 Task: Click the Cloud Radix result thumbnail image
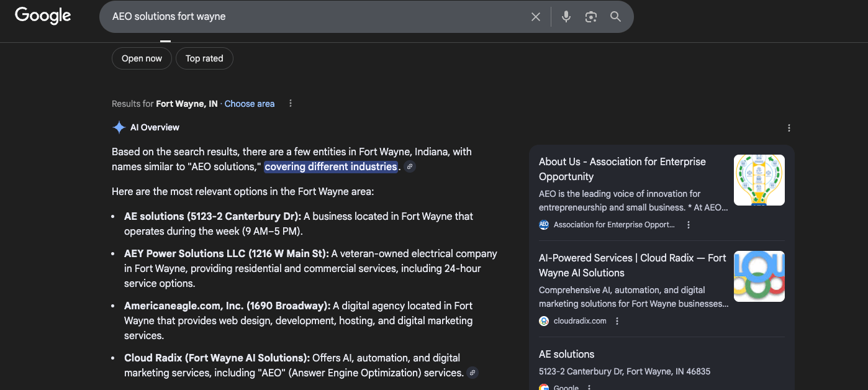(x=759, y=276)
